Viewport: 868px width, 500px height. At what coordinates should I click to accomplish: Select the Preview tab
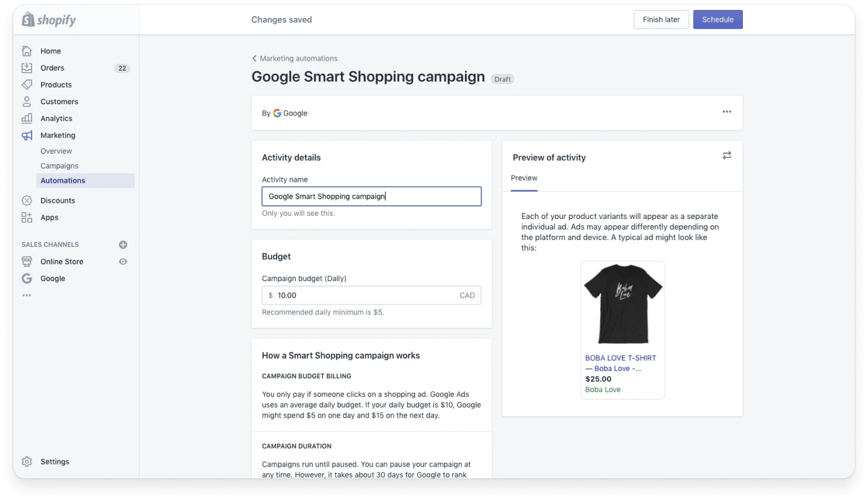click(524, 178)
